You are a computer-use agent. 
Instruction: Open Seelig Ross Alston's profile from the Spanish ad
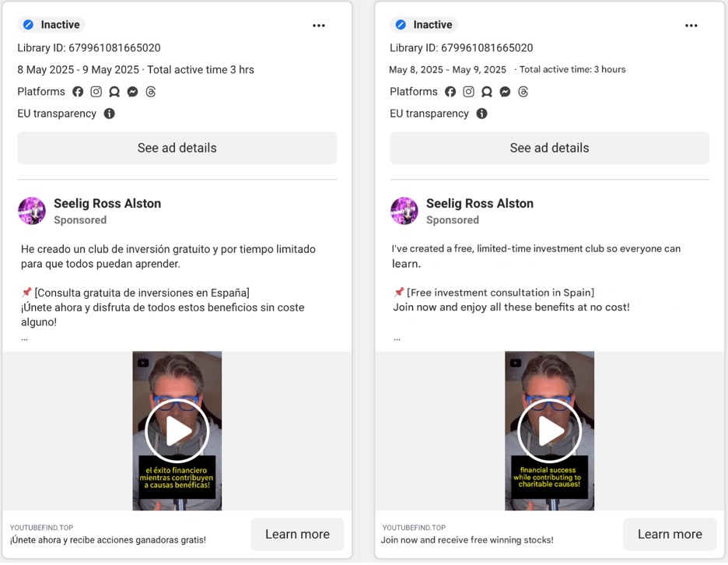(107, 204)
